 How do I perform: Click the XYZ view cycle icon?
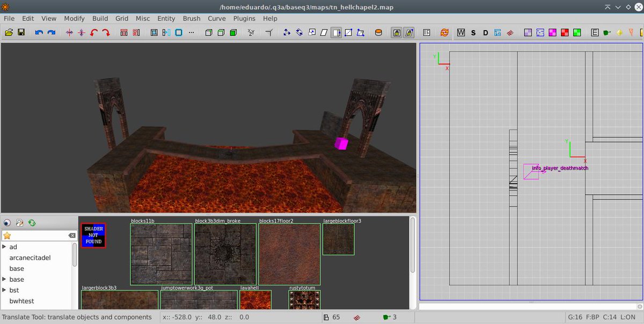coord(251,33)
